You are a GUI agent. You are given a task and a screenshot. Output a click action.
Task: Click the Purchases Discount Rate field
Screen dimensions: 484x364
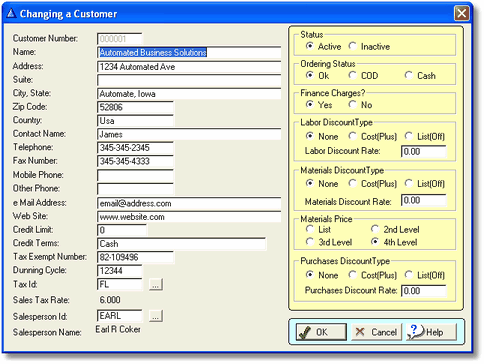424,291
